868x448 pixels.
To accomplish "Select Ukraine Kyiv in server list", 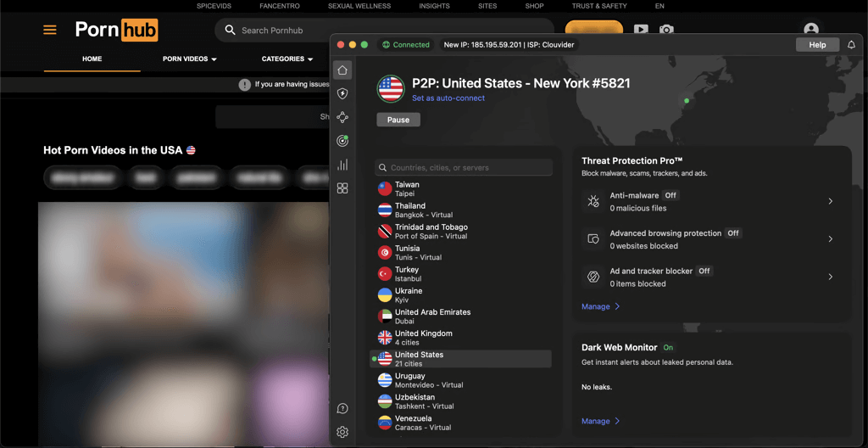I will pos(460,295).
